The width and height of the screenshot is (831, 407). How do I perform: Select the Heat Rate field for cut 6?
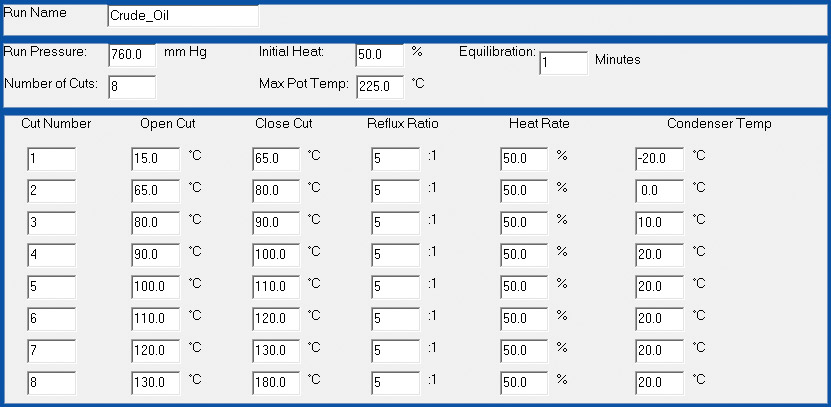(524, 318)
